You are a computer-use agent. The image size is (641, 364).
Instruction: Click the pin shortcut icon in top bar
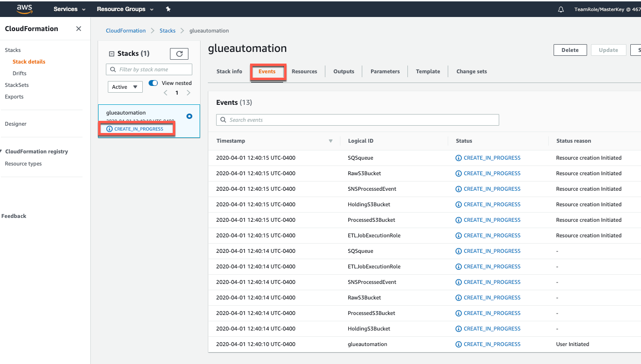168,9
